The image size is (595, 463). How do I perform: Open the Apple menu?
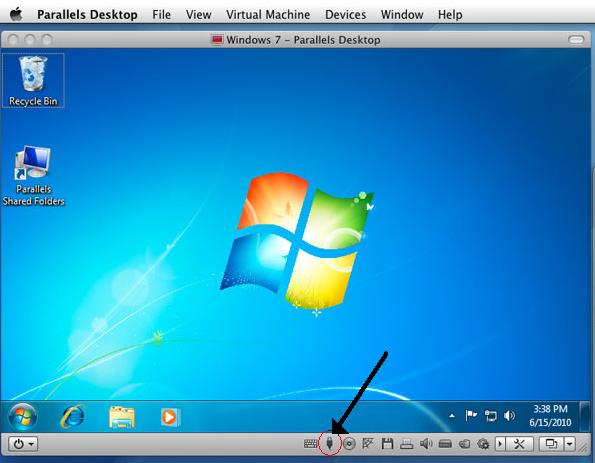coord(16,14)
